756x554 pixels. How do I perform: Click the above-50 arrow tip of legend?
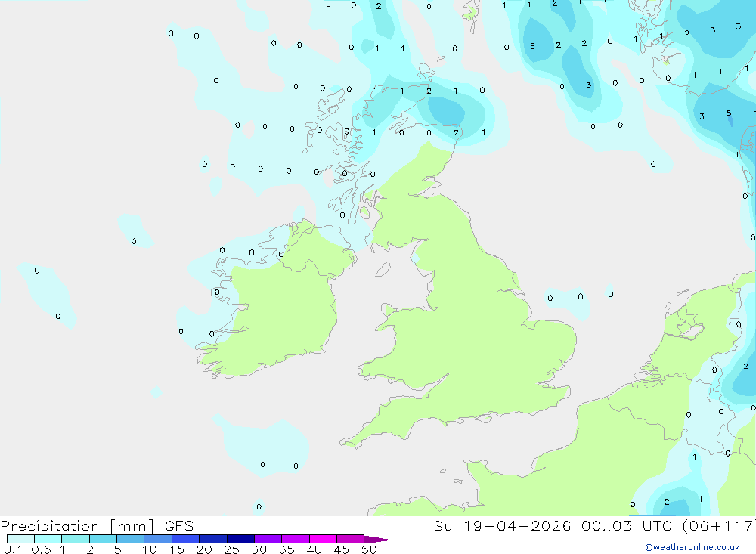click(x=378, y=539)
